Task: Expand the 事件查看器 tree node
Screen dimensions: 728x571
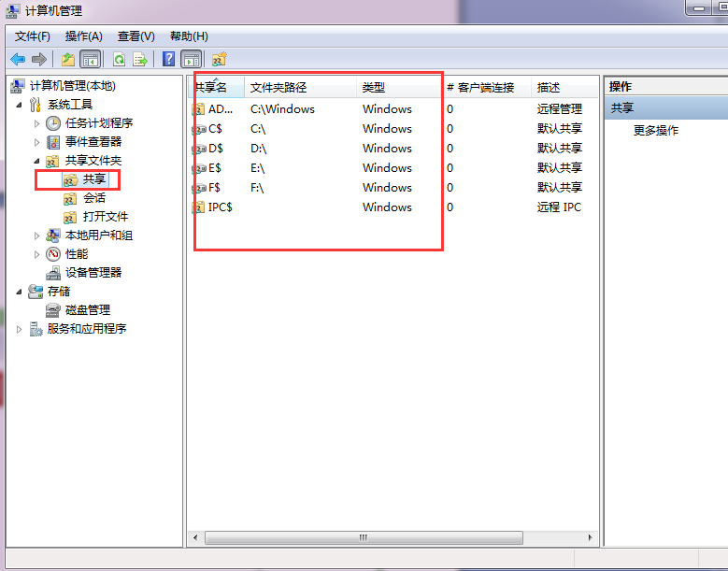Action: click(36, 142)
